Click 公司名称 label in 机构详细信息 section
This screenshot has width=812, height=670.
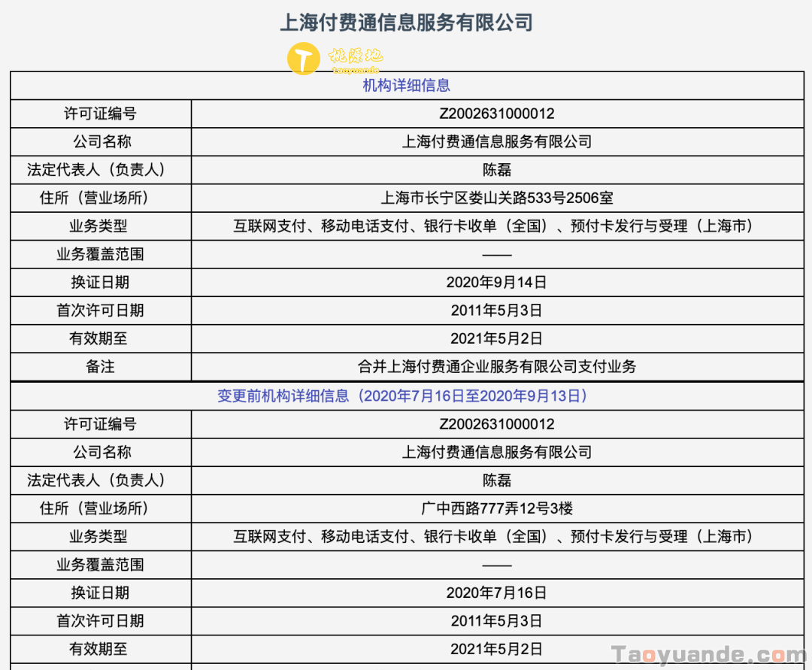click(102, 142)
